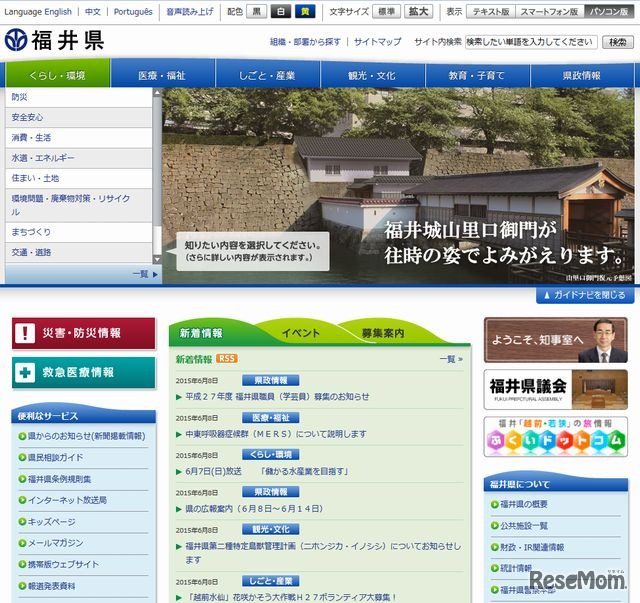Open the Fukui Dotcom tourism banner
This screenshot has width=640, height=603.
pos(555,437)
